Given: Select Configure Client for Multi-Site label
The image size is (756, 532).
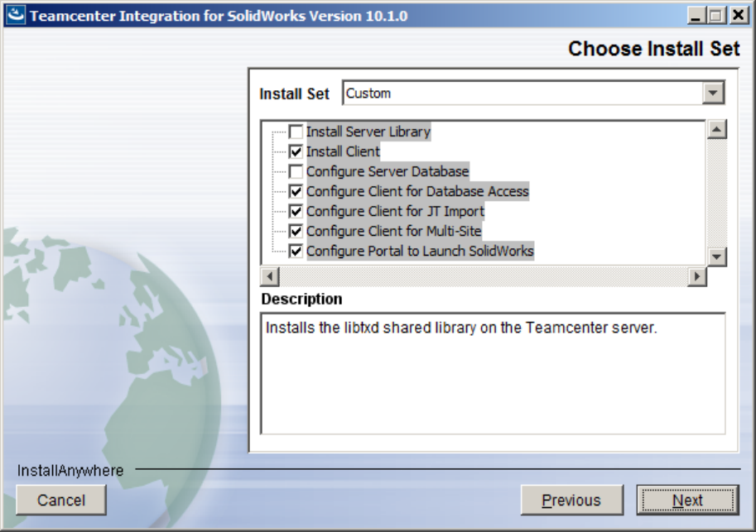Looking at the screenshot, I should pyautogui.click(x=393, y=231).
